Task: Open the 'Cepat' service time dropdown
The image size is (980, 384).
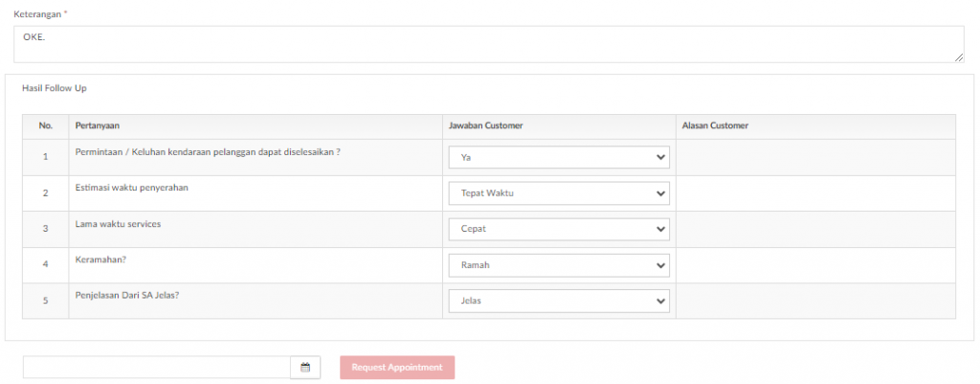Action: coord(559,229)
